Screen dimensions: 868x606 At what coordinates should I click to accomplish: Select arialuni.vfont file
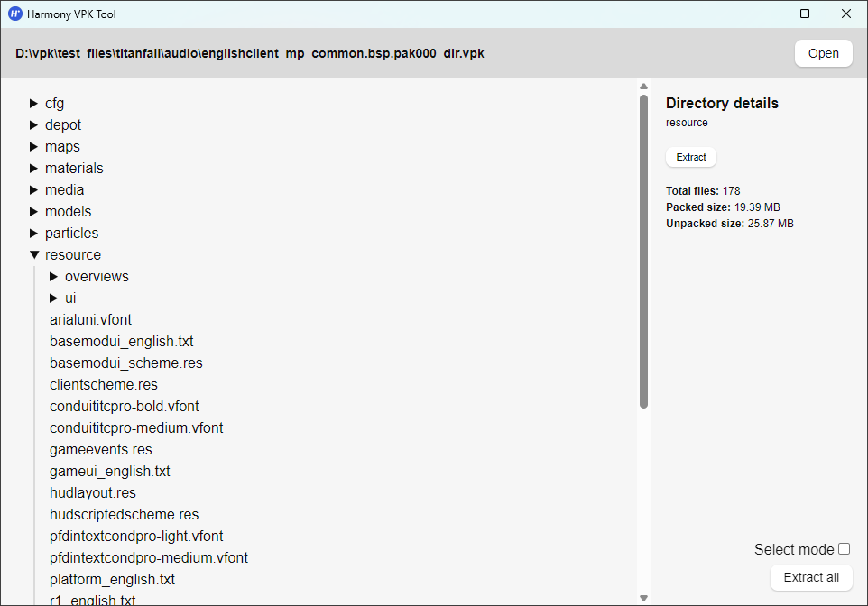tap(90, 320)
